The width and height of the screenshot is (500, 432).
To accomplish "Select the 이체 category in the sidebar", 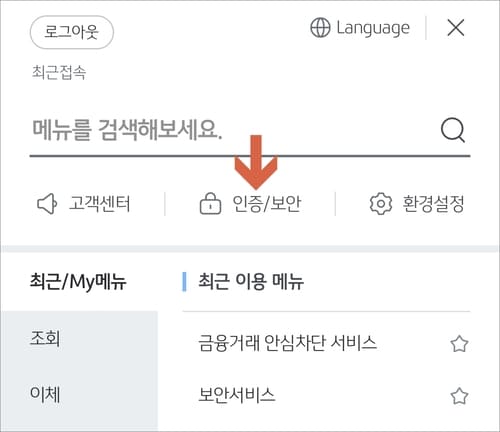I will pos(79,394).
